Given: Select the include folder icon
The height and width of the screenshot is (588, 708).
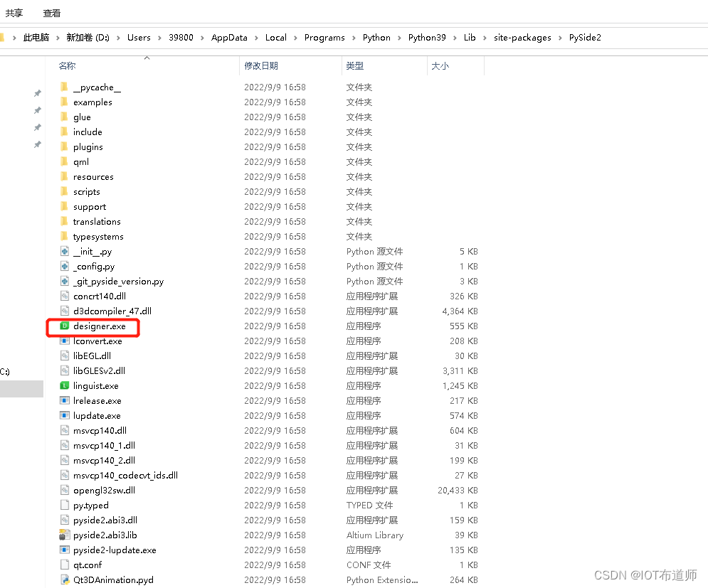Looking at the screenshot, I should tap(64, 132).
